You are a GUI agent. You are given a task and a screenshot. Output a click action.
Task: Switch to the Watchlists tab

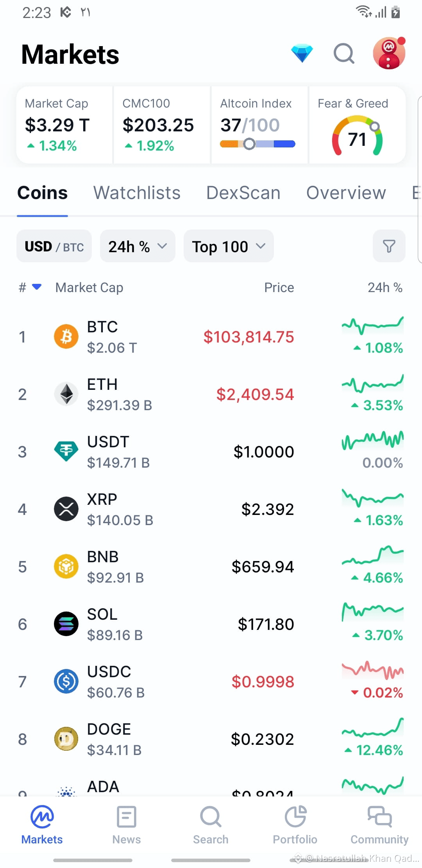pos(137,193)
